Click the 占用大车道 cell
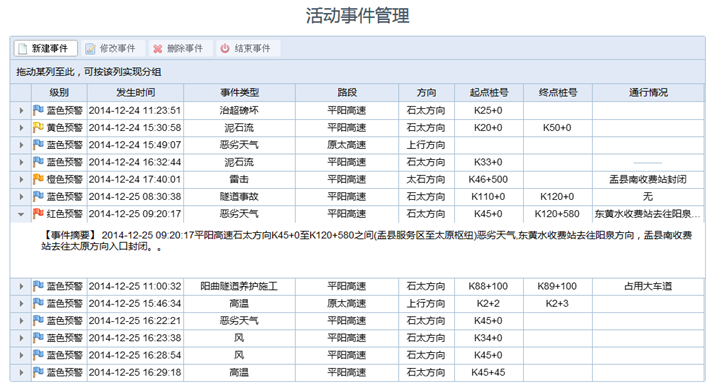The width and height of the screenshot is (714, 388). pos(648,287)
